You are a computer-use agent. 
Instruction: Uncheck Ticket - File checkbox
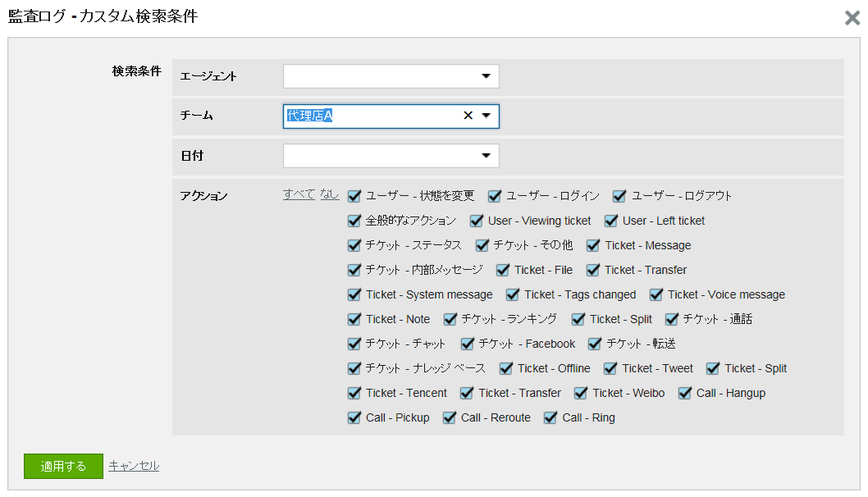tap(503, 270)
